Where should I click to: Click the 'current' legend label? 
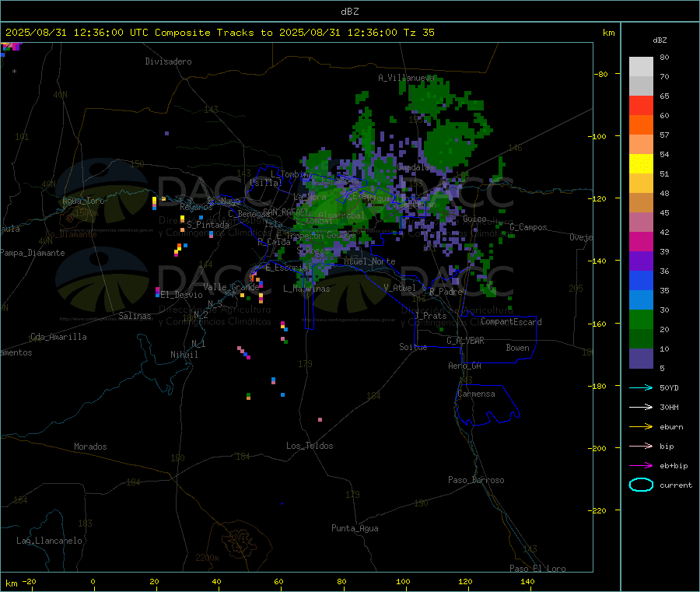[676, 485]
